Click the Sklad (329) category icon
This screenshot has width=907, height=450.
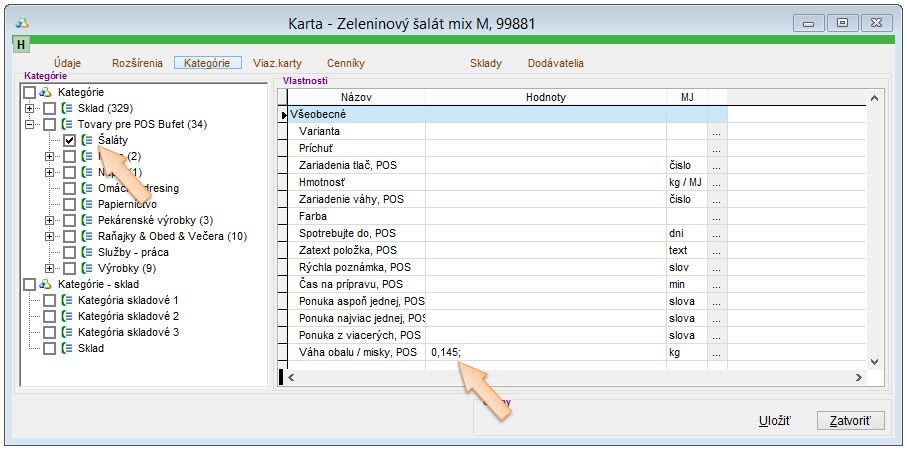pyautogui.click(x=67, y=108)
